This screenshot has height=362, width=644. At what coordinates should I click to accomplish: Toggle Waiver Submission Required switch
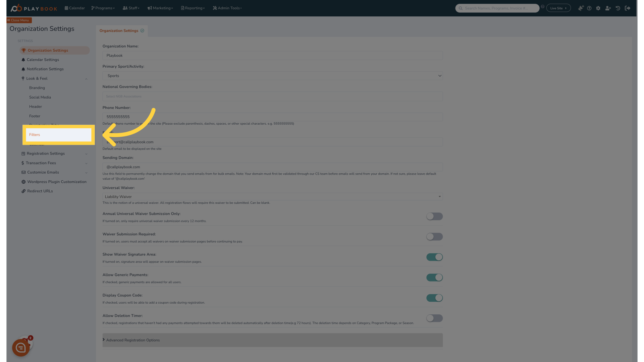tap(435, 236)
